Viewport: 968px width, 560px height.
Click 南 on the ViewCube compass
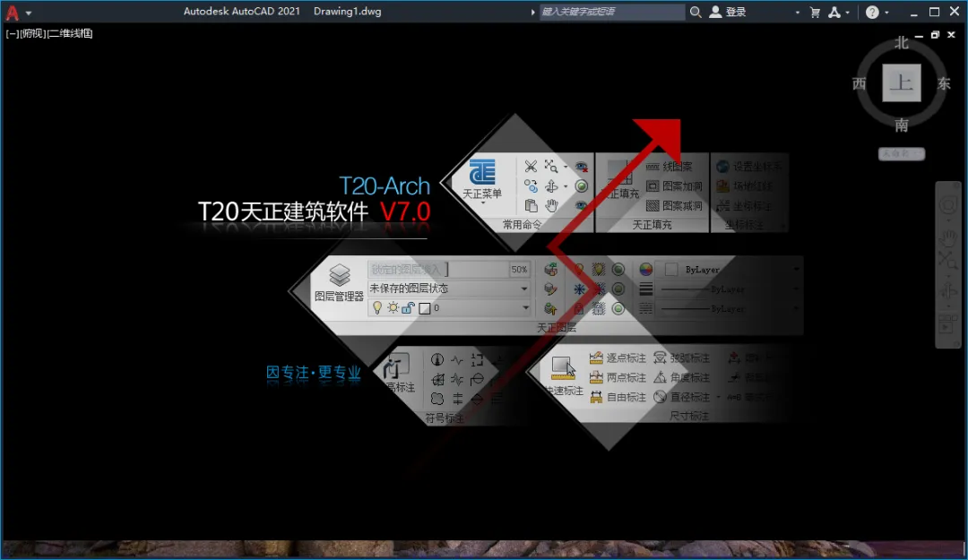902,125
